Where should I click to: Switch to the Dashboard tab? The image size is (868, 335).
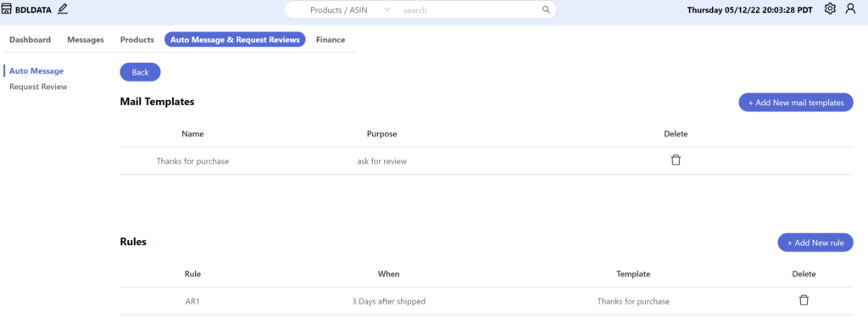tap(30, 40)
